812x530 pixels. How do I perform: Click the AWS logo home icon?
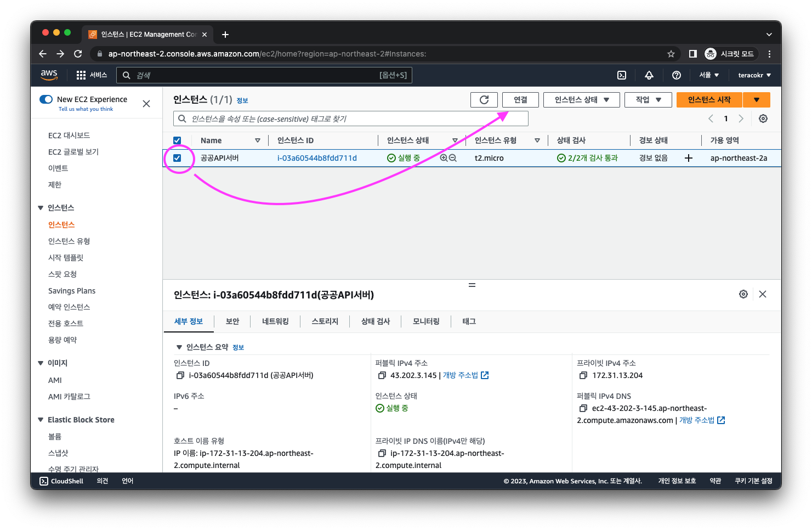pyautogui.click(x=49, y=75)
